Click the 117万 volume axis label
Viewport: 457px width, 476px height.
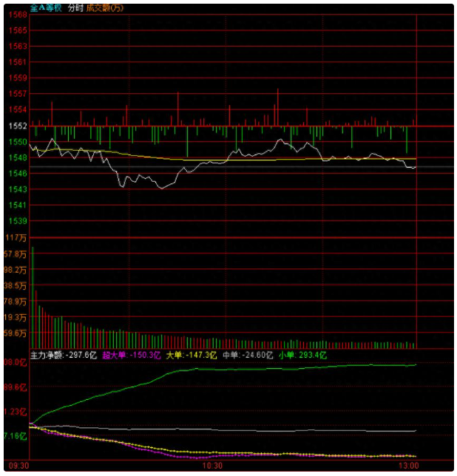[x=16, y=237]
